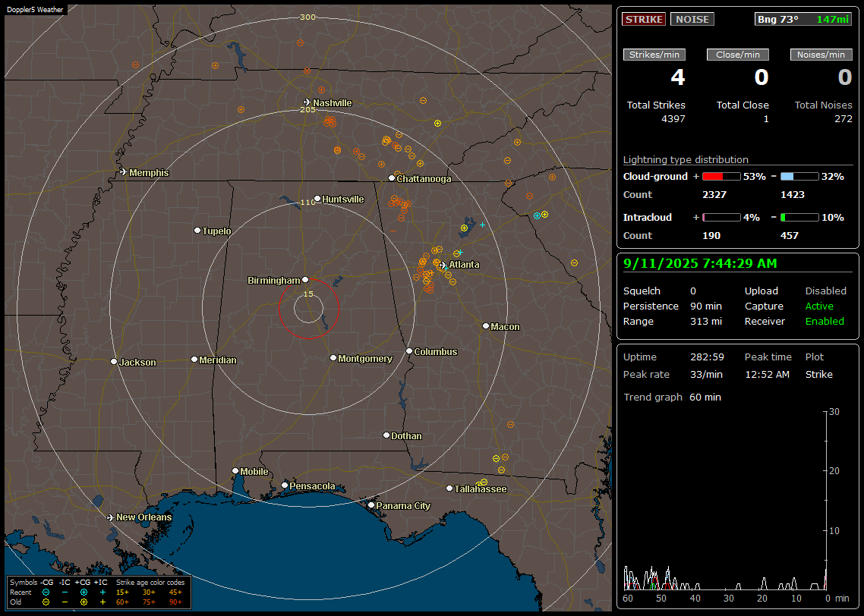Select the Huntsville city marker dot
Image resolution: width=864 pixels, height=616 pixels.
pos(317,199)
